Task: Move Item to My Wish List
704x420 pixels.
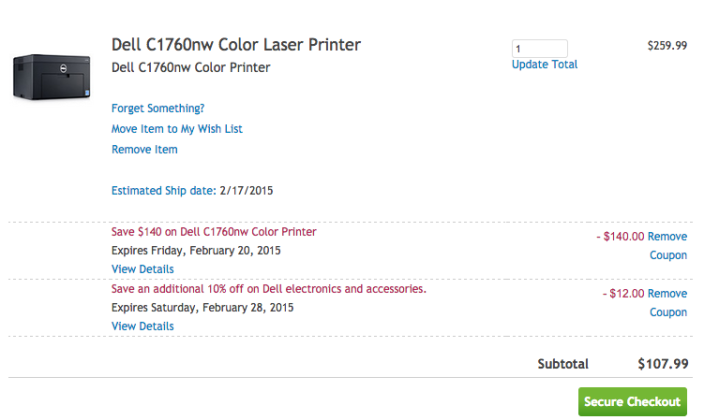Action: tap(177, 129)
